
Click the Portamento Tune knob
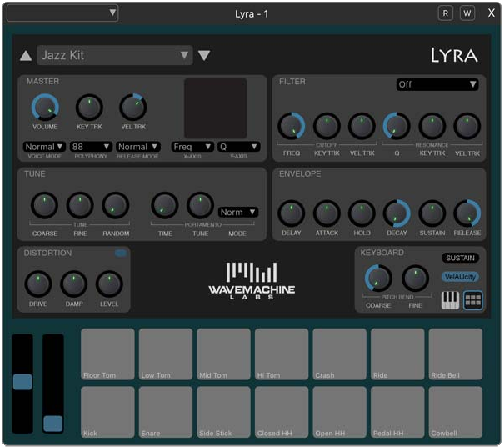tap(200, 205)
